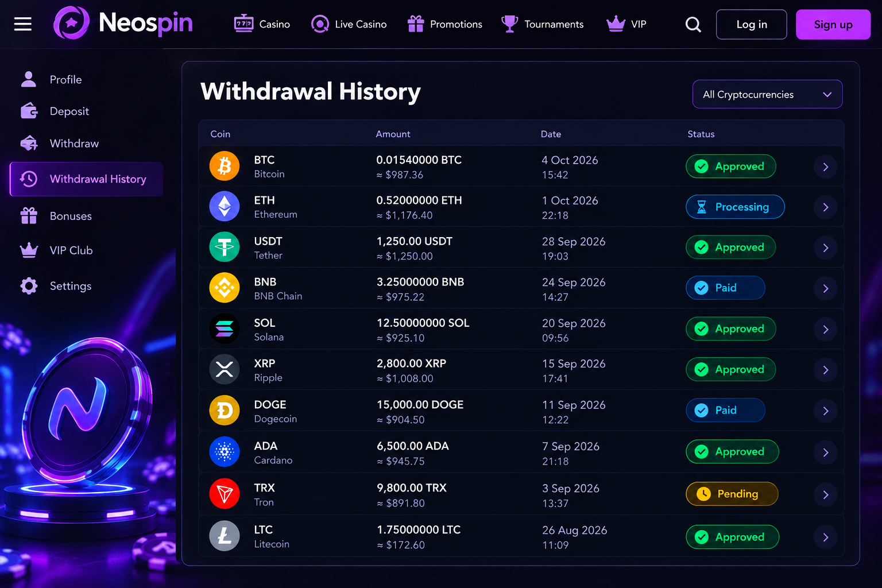Click the Pending status badge for TRX
882x588 pixels.
tap(732, 494)
